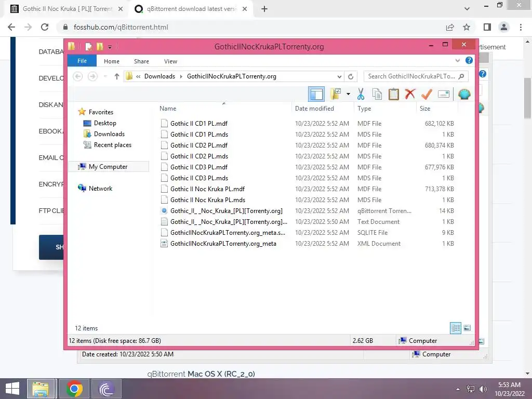Bookmark this page with star icon
The height and width of the screenshot is (399, 532).
(467, 27)
